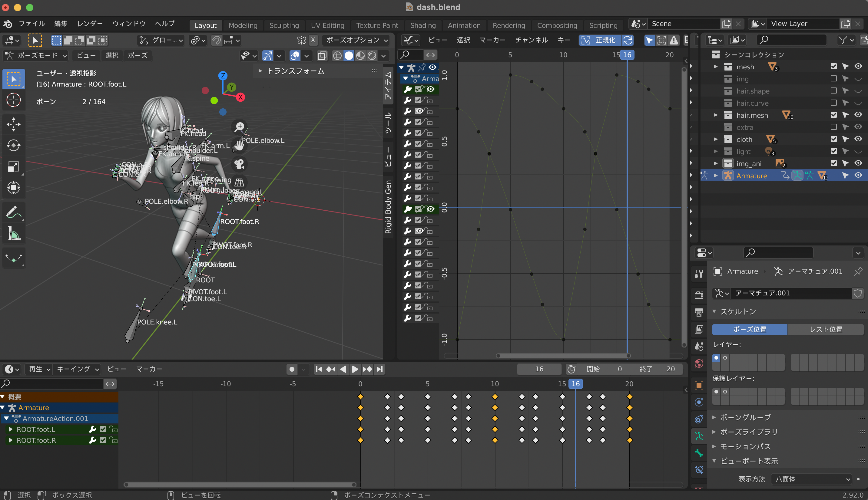Click the レスト位置 button

(x=825, y=329)
